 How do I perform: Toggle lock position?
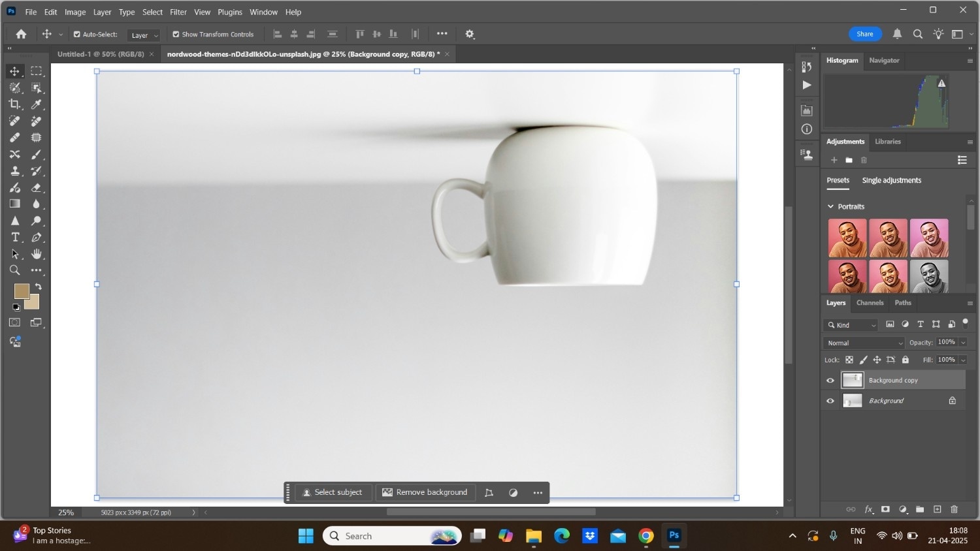tap(877, 360)
